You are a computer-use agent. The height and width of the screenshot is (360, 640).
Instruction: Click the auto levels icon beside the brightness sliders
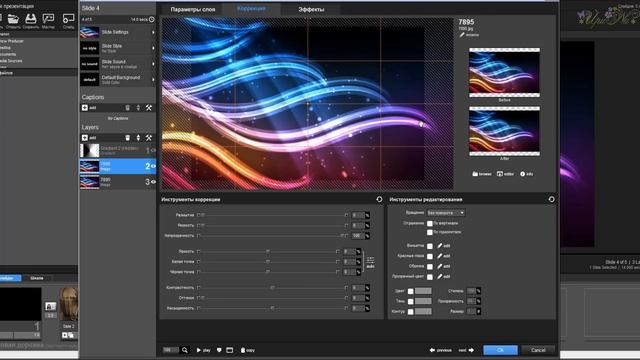coord(370,262)
